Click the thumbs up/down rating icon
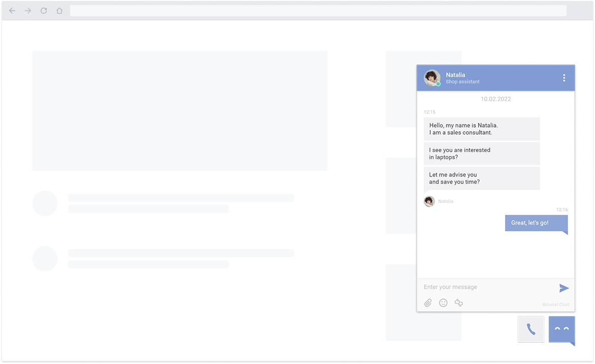The width and height of the screenshot is (595, 364). coord(459,303)
